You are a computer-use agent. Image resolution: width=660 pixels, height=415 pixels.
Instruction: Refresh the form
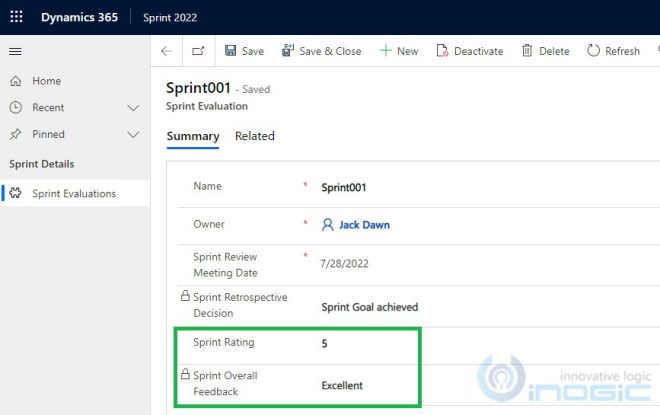613,51
